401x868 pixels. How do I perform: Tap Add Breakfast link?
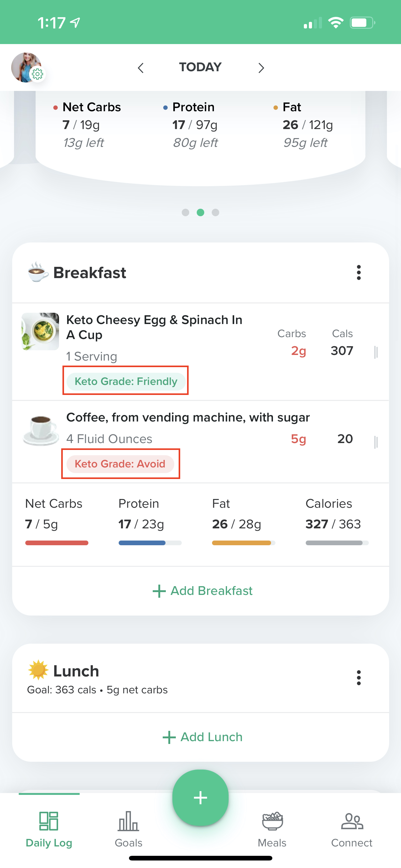tap(203, 591)
